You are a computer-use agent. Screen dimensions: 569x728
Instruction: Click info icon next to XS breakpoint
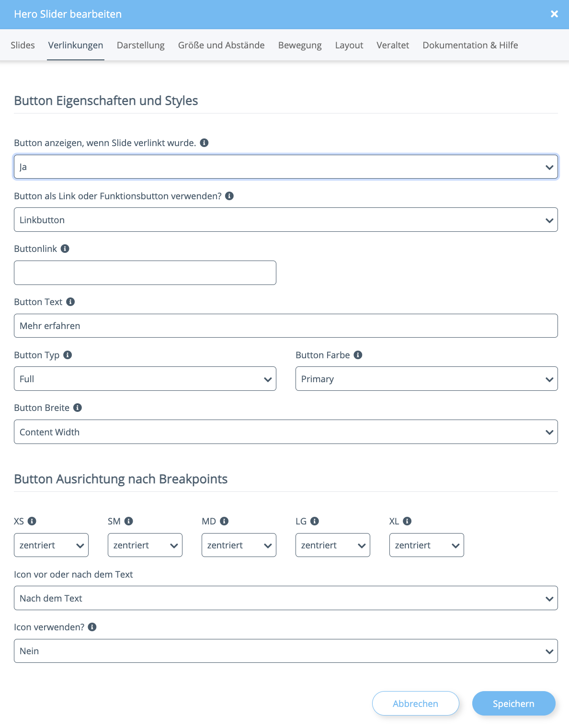coord(32,521)
